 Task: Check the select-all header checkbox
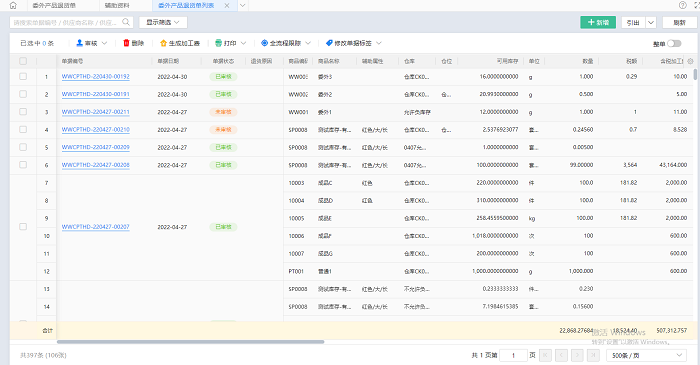(x=23, y=61)
